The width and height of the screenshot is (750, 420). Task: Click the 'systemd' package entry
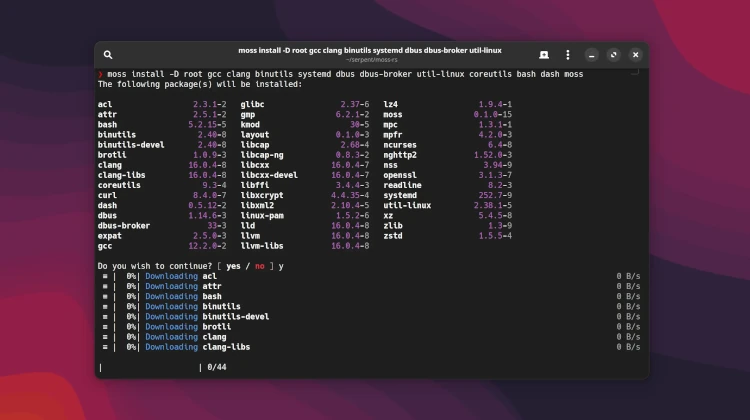[400, 195]
